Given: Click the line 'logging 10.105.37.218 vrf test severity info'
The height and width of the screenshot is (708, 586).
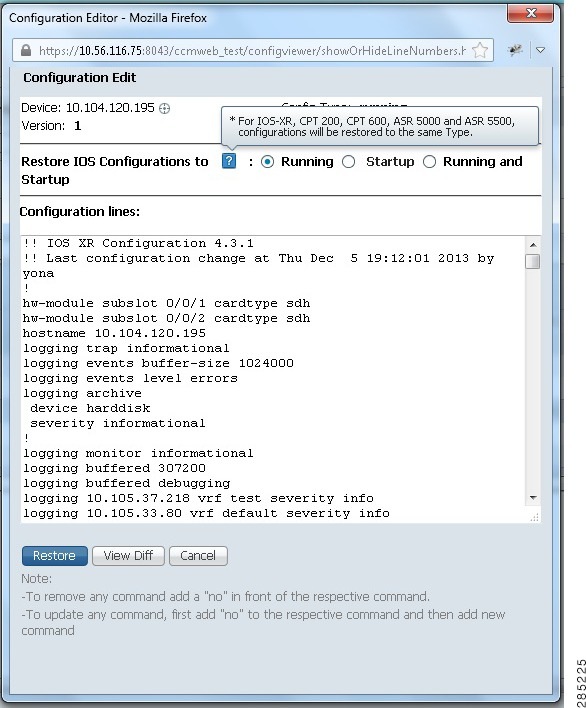Looking at the screenshot, I should tap(198, 498).
